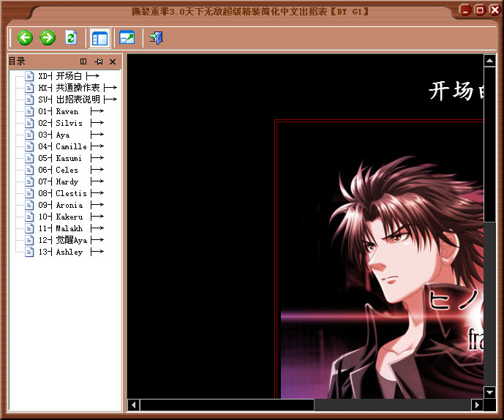
Task: Open the XD 开场白 entry
Action: (69, 76)
